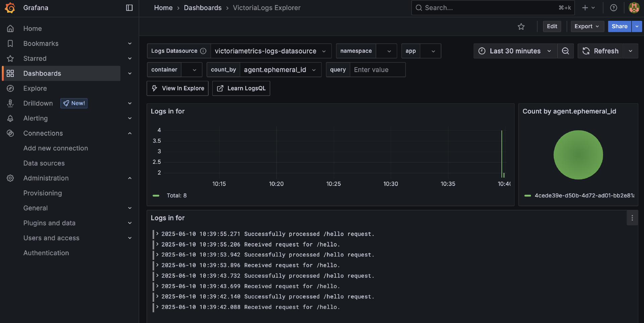Screen dimensions: 644x323
Task: Click the Grafana logo icon
Action: (10, 8)
